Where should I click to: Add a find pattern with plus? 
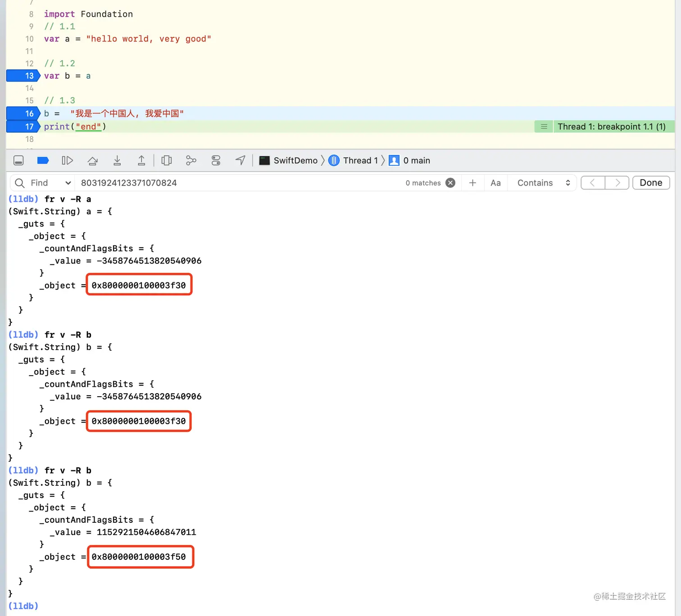click(472, 183)
